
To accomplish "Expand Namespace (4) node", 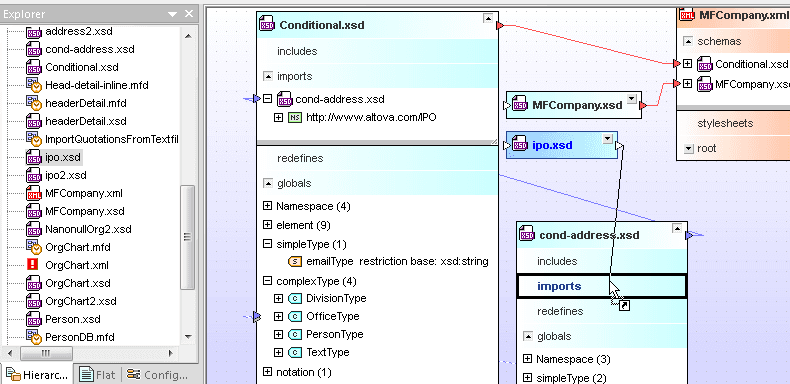I will (x=268, y=206).
